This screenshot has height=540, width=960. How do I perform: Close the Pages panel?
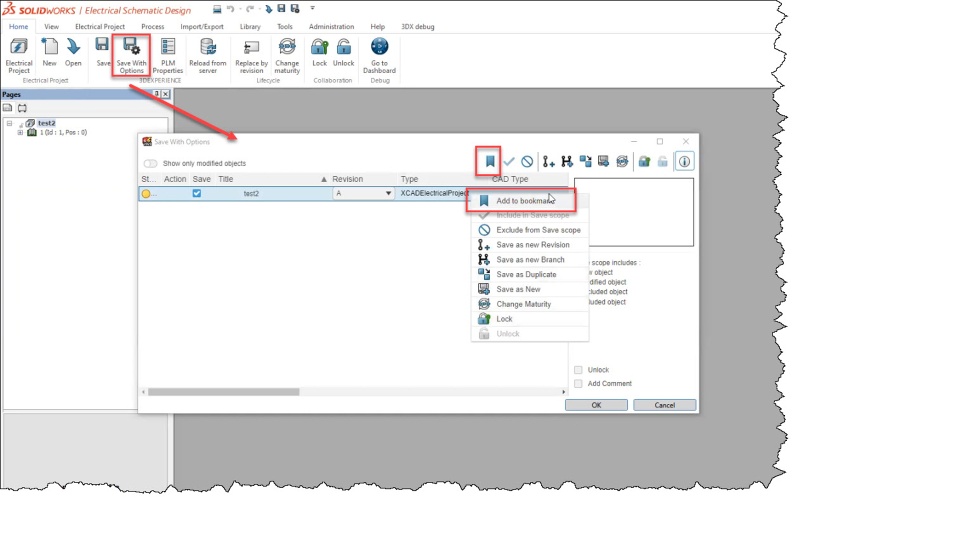click(166, 94)
